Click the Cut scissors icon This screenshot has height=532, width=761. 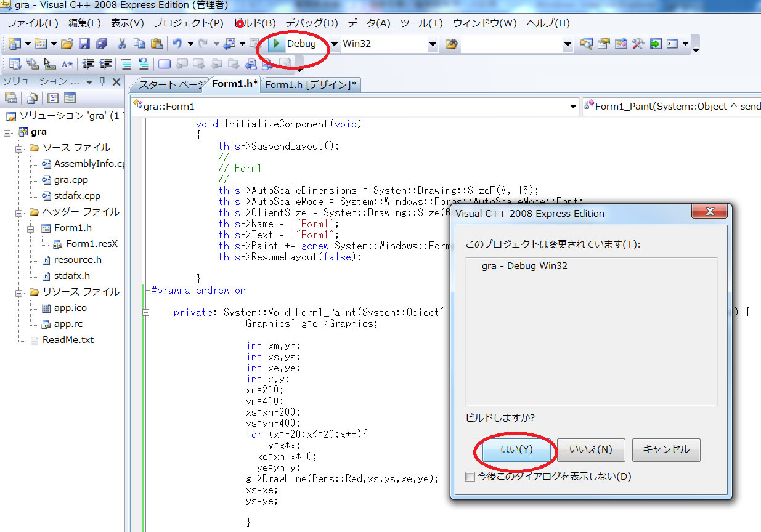[x=122, y=44]
